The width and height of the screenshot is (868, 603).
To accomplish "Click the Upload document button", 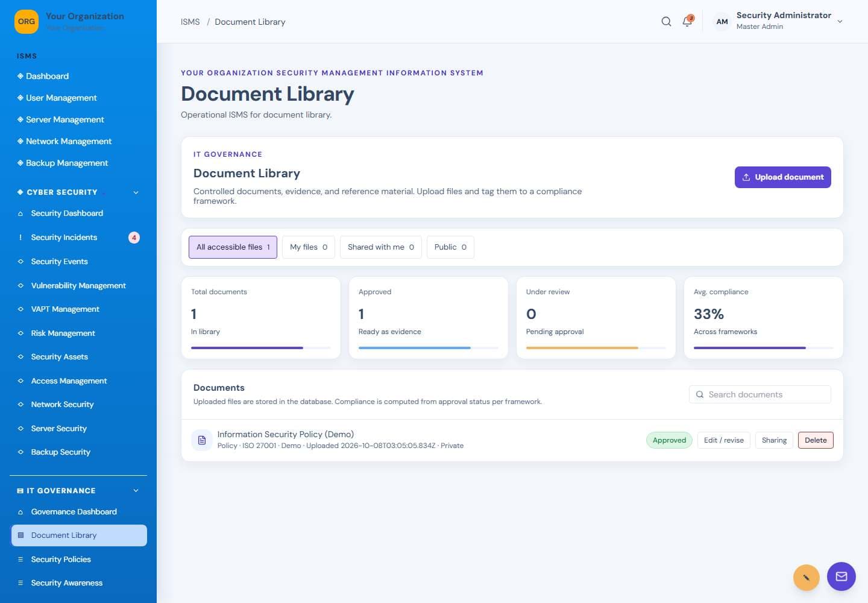I will pos(783,177).
